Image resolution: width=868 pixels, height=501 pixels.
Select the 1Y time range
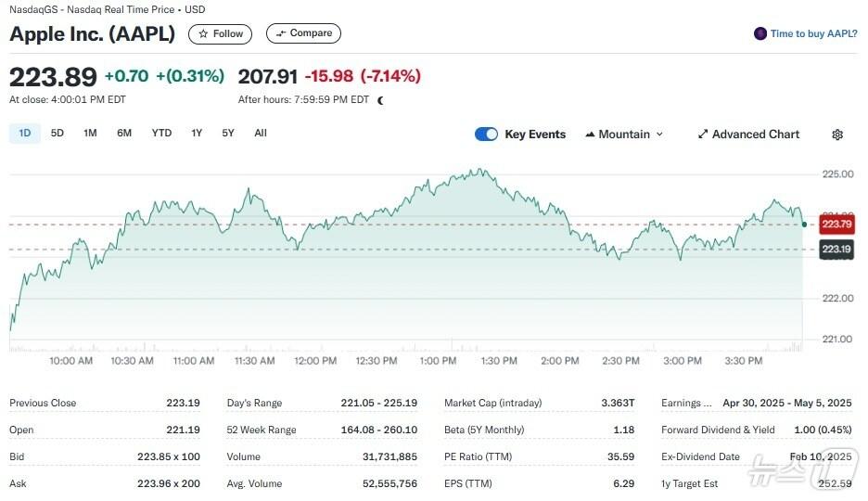point(197,134)
